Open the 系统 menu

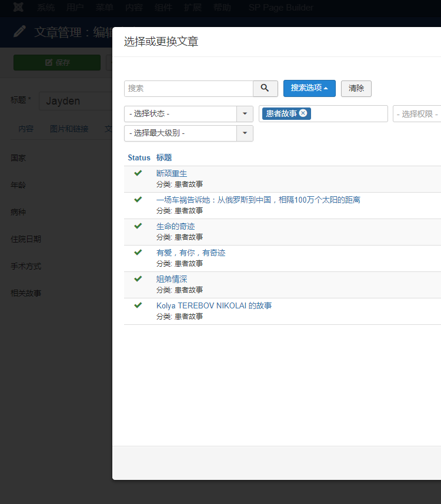(46, 8)
